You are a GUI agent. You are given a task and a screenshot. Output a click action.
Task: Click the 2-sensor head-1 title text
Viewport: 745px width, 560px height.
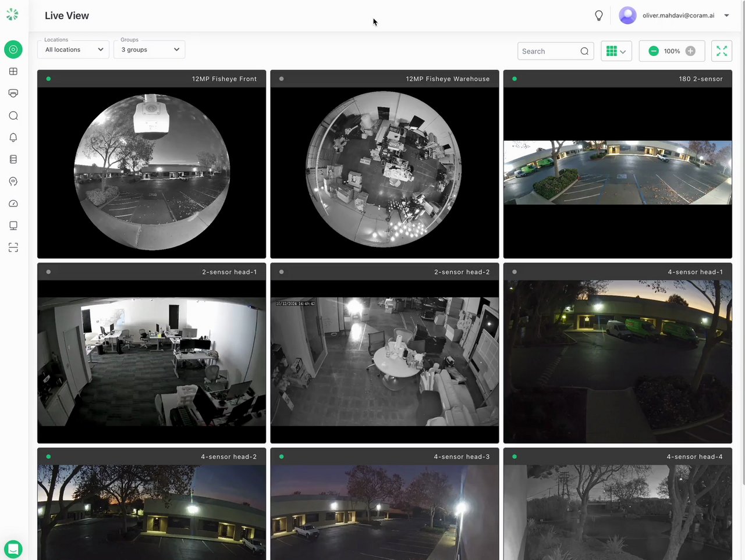229,272
